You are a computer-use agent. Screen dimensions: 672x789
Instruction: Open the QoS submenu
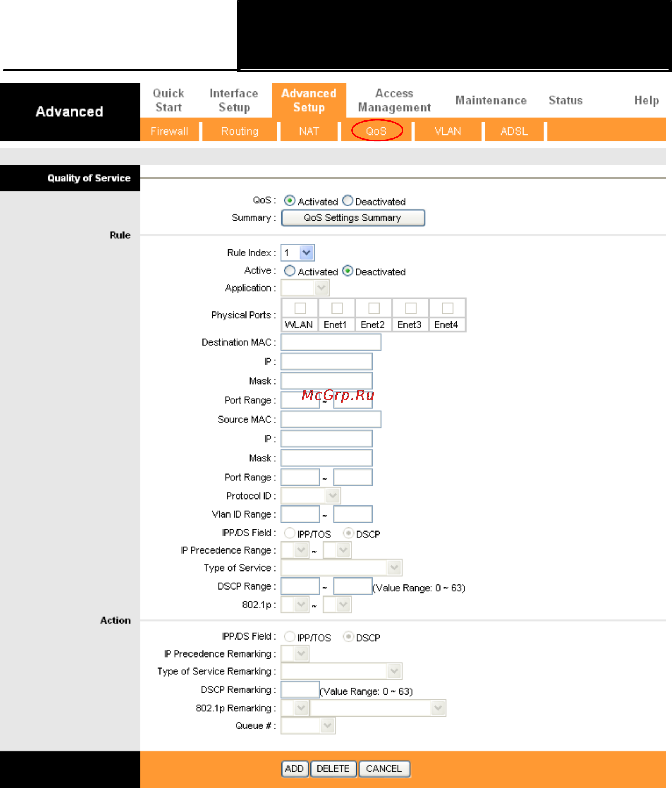[376, 131]
